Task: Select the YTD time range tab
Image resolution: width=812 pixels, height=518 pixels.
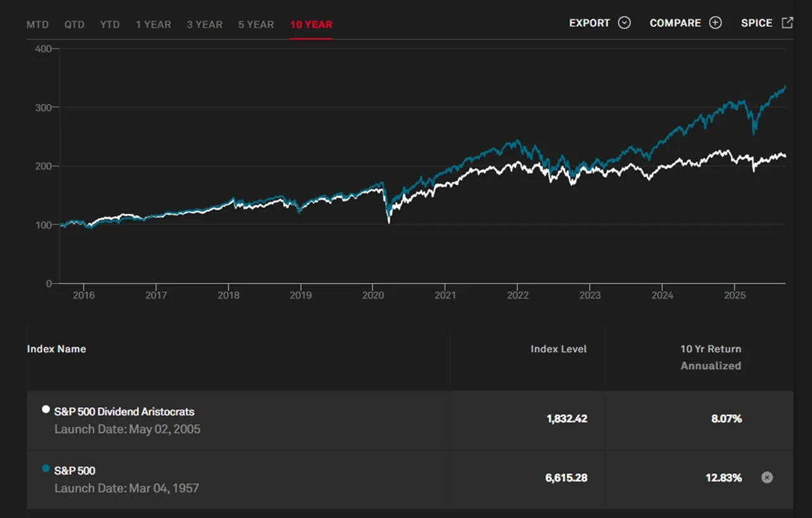Action: 110,25
